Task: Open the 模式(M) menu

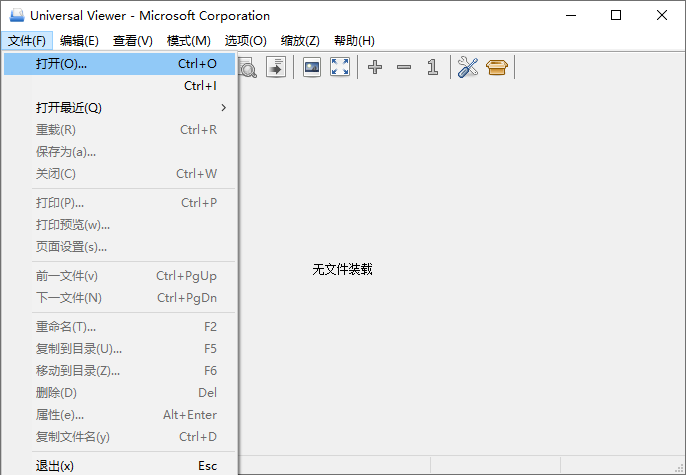Action: pyautogui.click(x=189, y=41)
